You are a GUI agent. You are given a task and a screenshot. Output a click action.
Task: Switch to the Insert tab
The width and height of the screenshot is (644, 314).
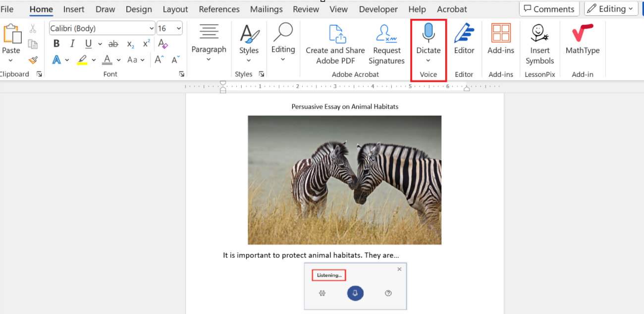[74, 9]
